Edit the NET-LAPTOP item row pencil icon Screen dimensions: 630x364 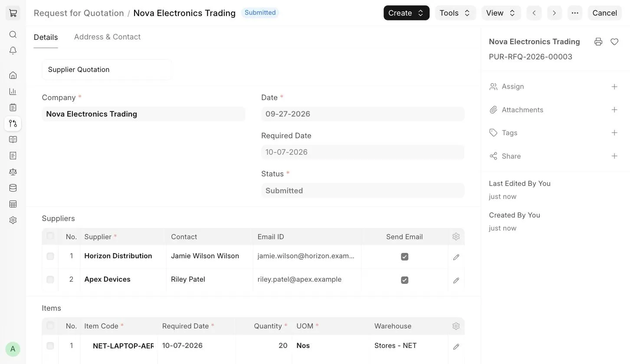pos(456,347)
